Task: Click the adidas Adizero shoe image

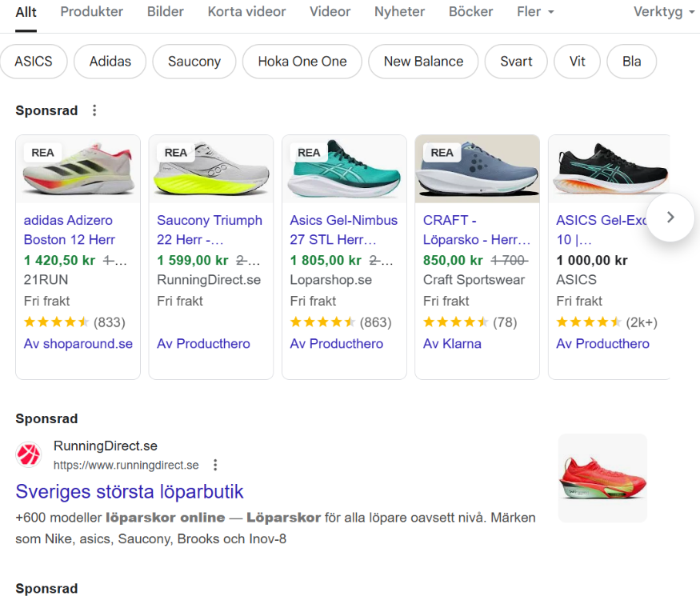Action: 78,169
